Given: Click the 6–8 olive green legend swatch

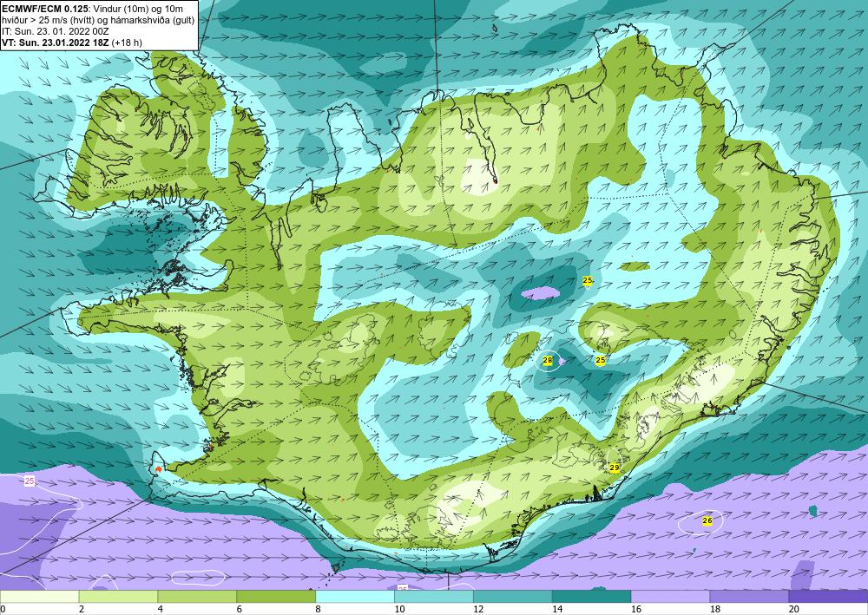Looking at the screenshot, I should tap(276, 597).
